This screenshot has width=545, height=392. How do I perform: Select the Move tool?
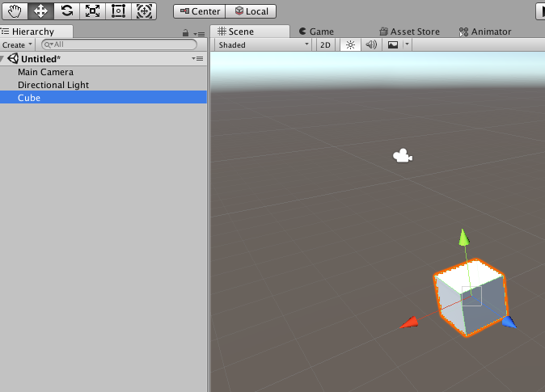tap(40, 11)
